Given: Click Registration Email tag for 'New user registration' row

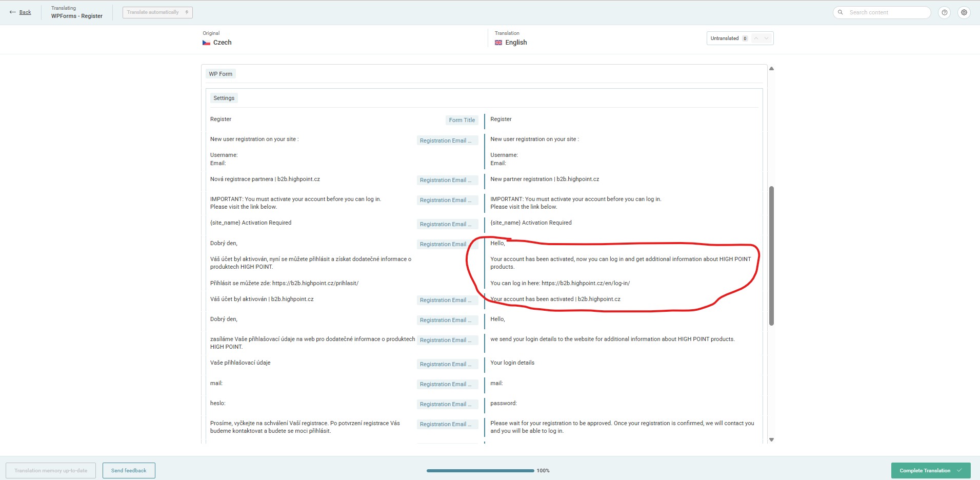Looking at the screenshot, I should point(447,141).
